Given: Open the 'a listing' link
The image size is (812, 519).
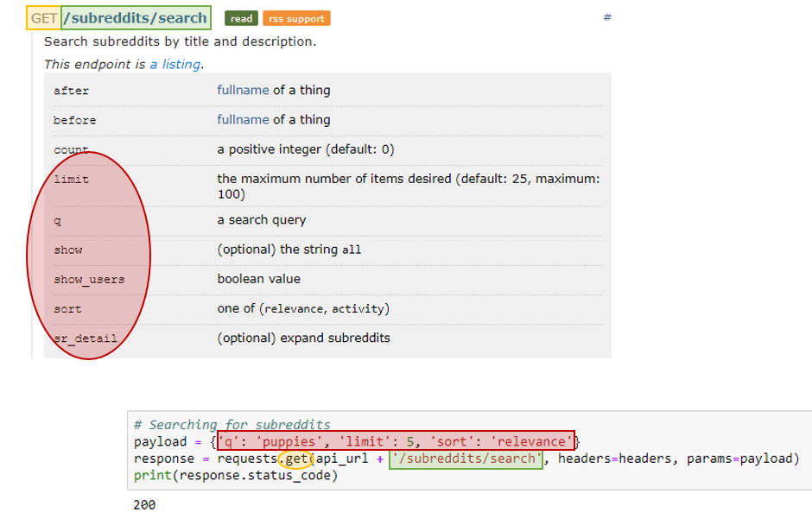Looking at the screenshot, I should click(x=176, y=64).
